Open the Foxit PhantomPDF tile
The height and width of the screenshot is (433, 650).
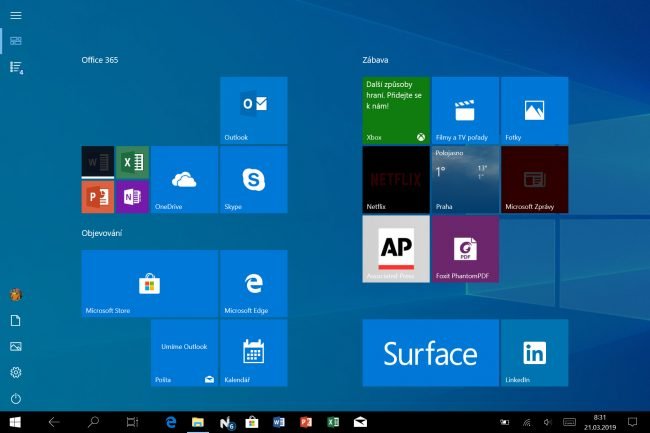click(465, 249)
